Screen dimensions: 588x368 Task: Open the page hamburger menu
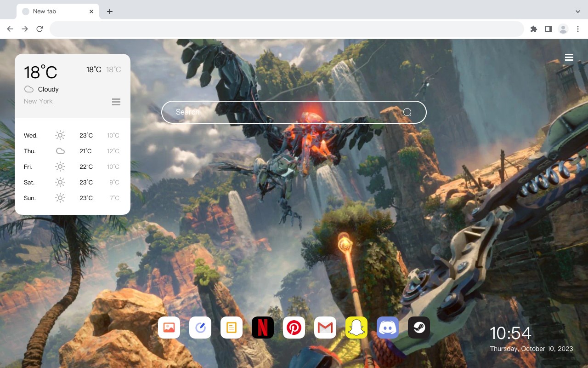click(569, 57)
